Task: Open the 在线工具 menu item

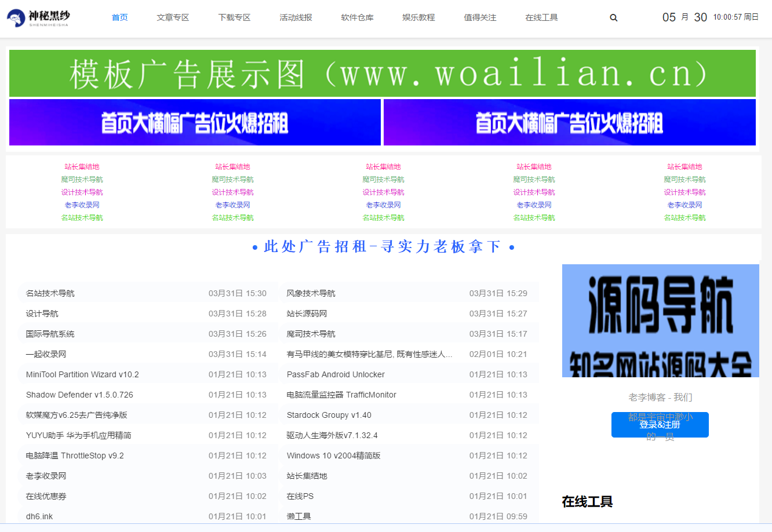Action: [x=541, y=17]
